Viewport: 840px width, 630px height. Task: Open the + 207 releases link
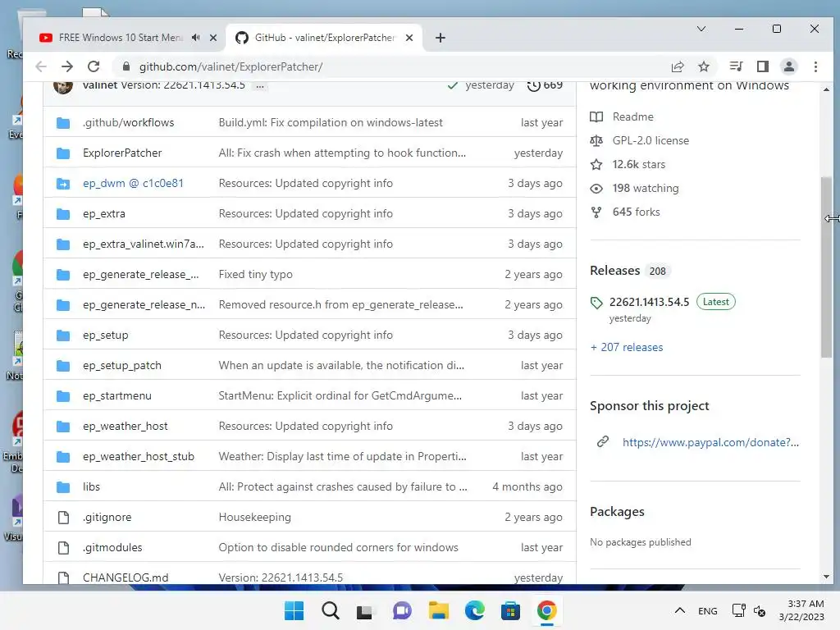(626, 348)
